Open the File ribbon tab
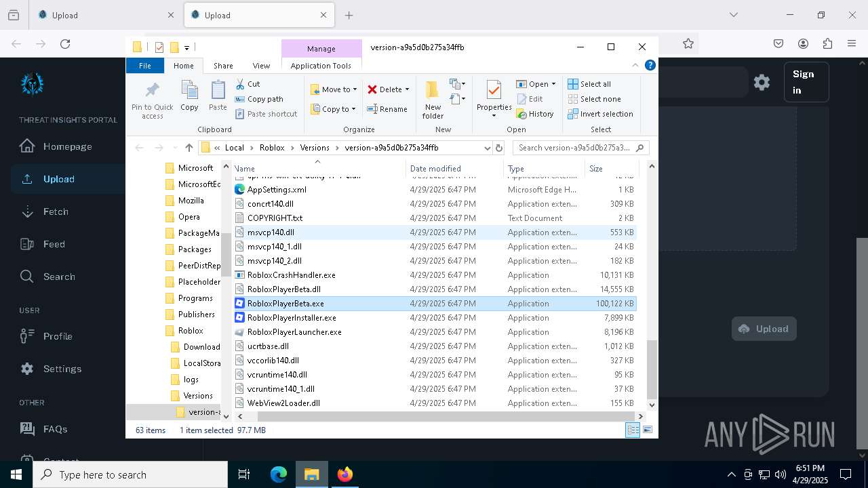 point(145,66)
